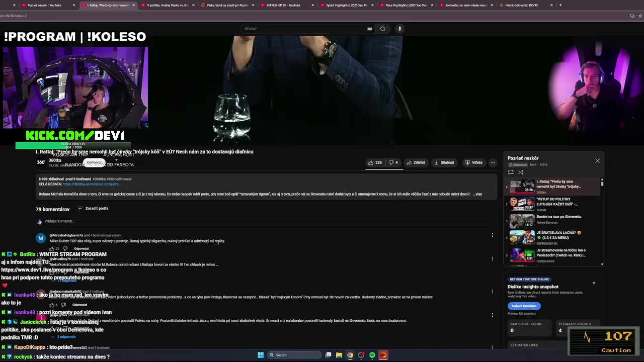Viewport: 644px width, 362px height.
Task: Open options for the eurofondov Polsko comment
Action: [492, 315]
